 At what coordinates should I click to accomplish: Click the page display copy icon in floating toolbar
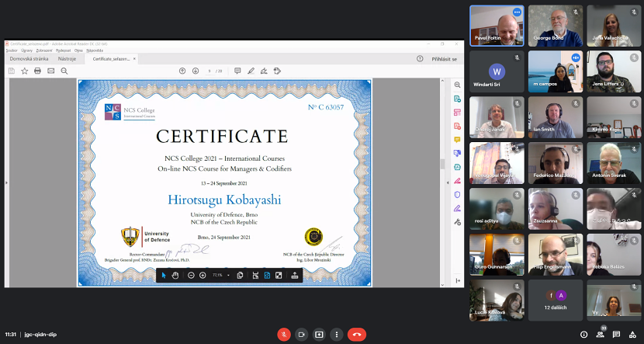coord(241,276)
